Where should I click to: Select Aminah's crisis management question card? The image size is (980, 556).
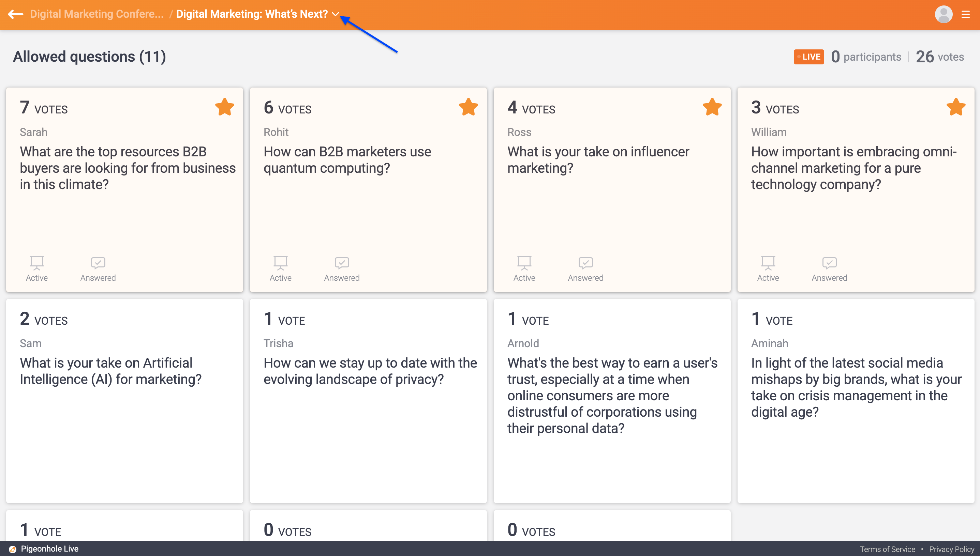pos(856,401)
